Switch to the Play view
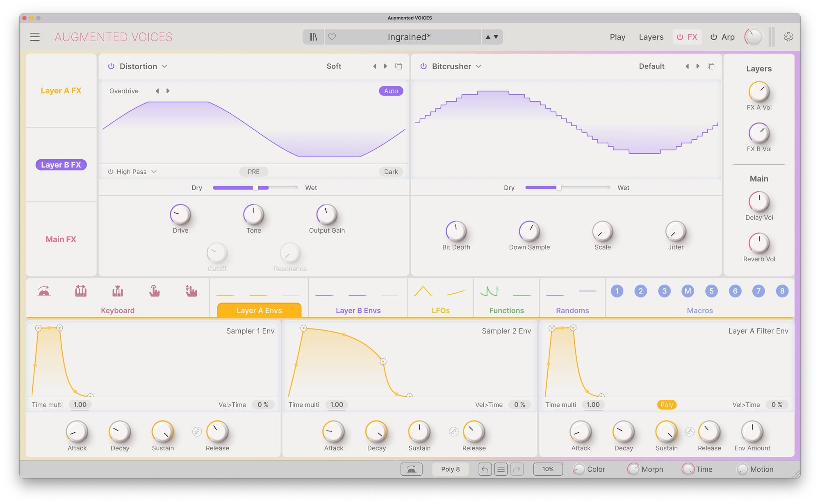The height and width of the screenshot is (504, 820). [x=617, y=37]
